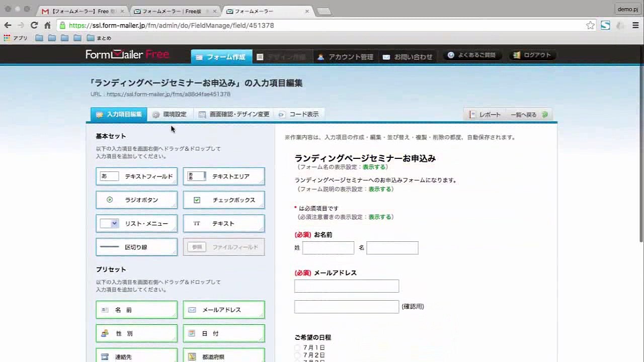Click the first メールアドレス input field

[x=347, y=286]
